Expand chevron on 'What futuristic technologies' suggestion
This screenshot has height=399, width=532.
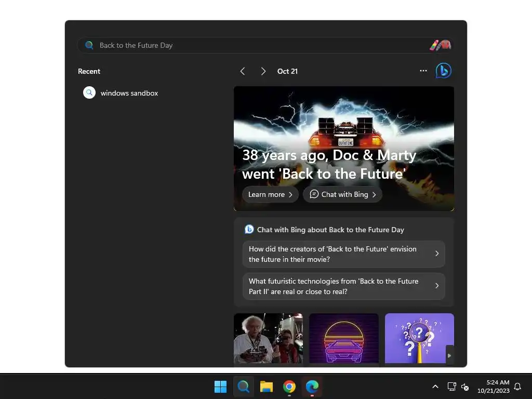(x=437, y=286)
